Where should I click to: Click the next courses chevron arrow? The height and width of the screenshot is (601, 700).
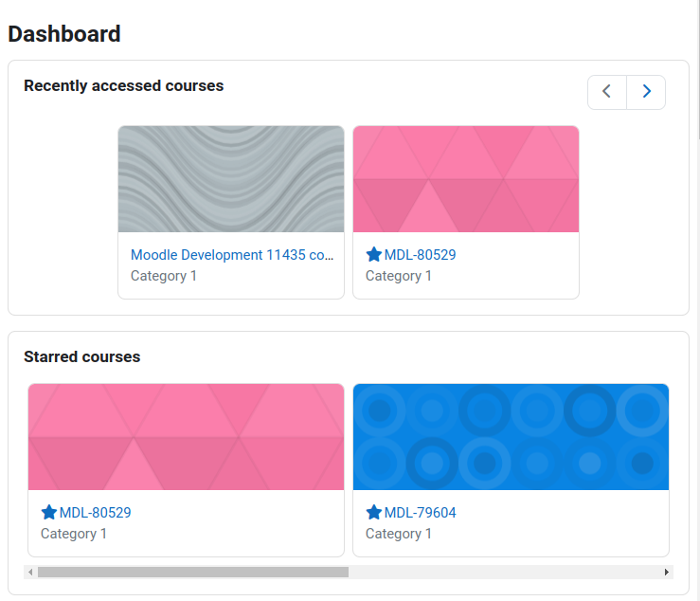(646, 92)
